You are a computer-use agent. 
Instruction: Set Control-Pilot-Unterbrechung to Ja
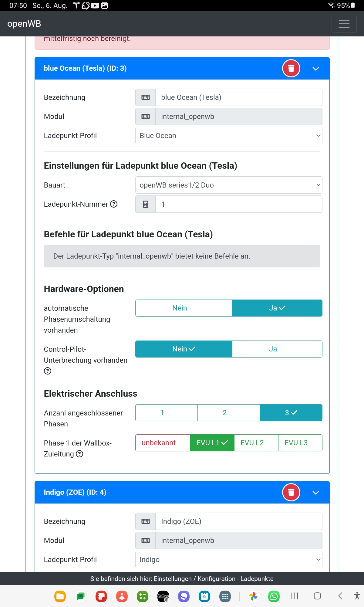(277, 349)
